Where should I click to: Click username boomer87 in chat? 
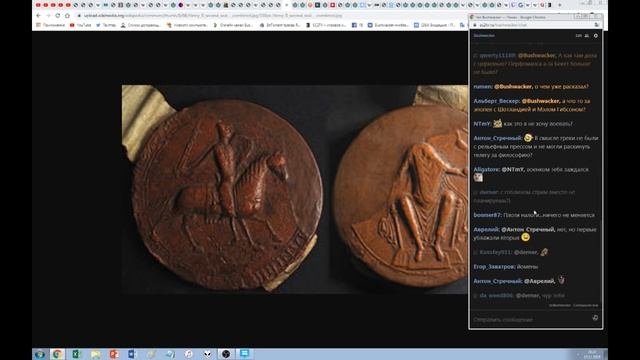point(487,215)
